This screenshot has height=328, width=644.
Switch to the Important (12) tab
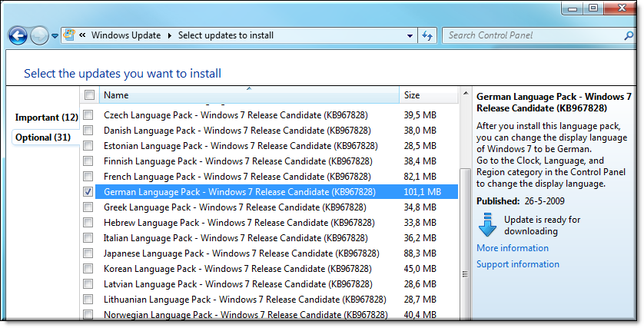pos(46,118)
